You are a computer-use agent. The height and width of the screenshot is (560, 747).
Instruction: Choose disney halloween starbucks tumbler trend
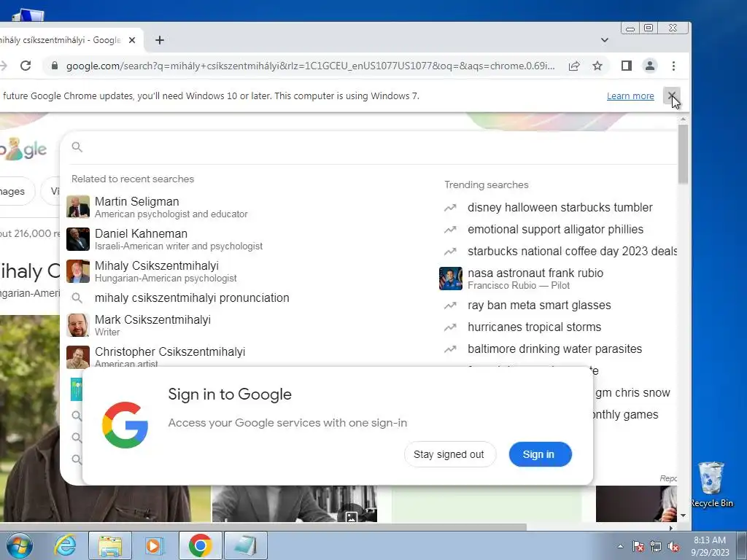tap(560, 207)
